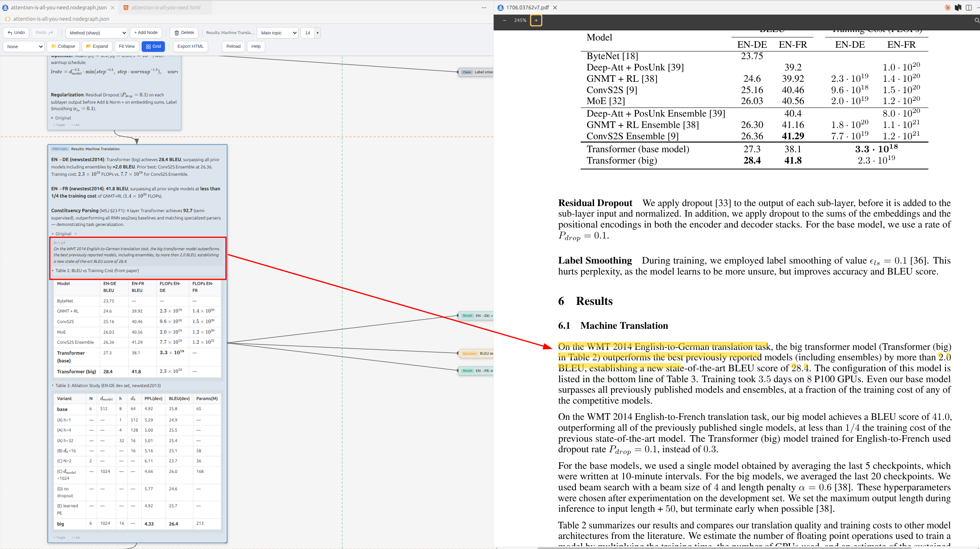Click the font size 14 field
The width and height of the screenshot is (980, 549).
coord(308,33)
